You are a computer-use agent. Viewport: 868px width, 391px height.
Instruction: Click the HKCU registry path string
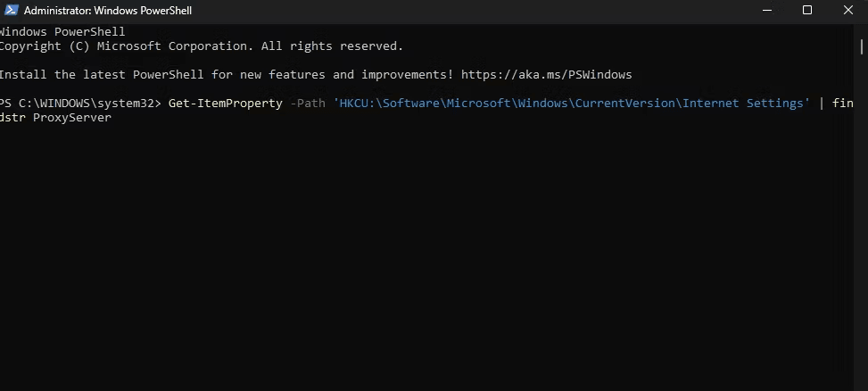pyautogui.click(x=571, y=103)
